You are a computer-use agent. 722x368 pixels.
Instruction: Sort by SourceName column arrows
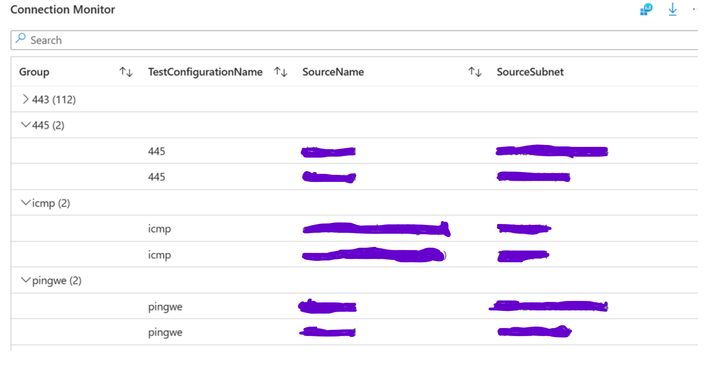tap(475, 72)
